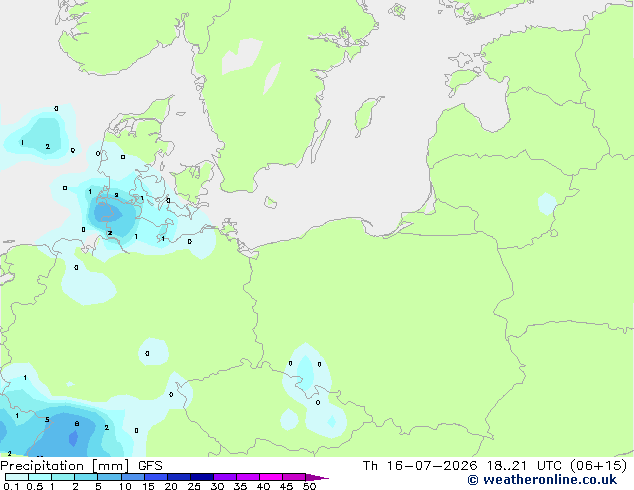Click the legend value label "35"
The image size is (634, 490).
point(240,486)
